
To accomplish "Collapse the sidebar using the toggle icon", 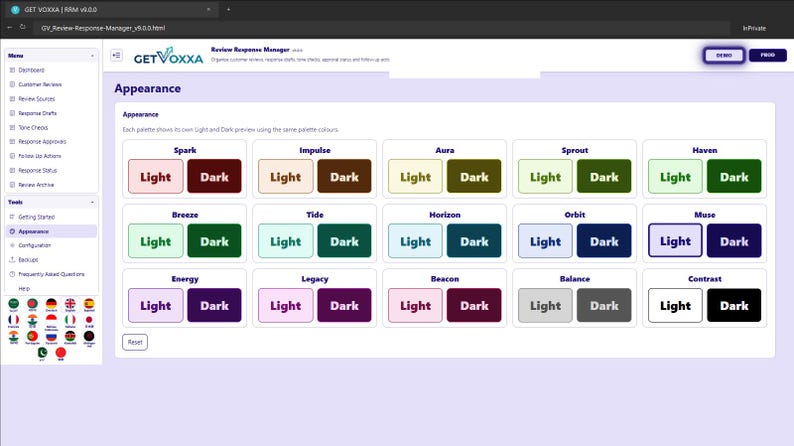I will [116, 55].
